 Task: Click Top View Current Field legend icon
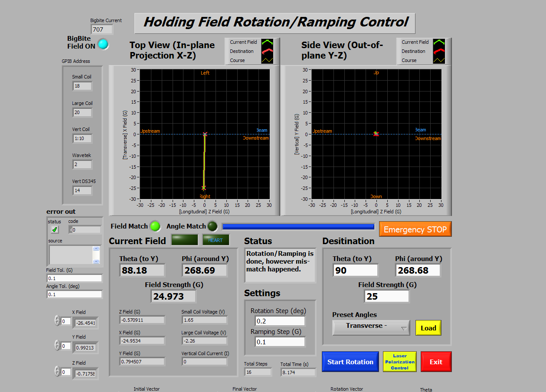click(268, 42)
